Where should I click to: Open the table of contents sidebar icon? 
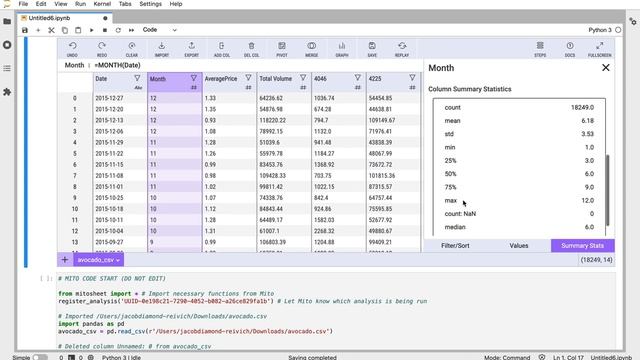pyautogui.click(x=7, y=68)
